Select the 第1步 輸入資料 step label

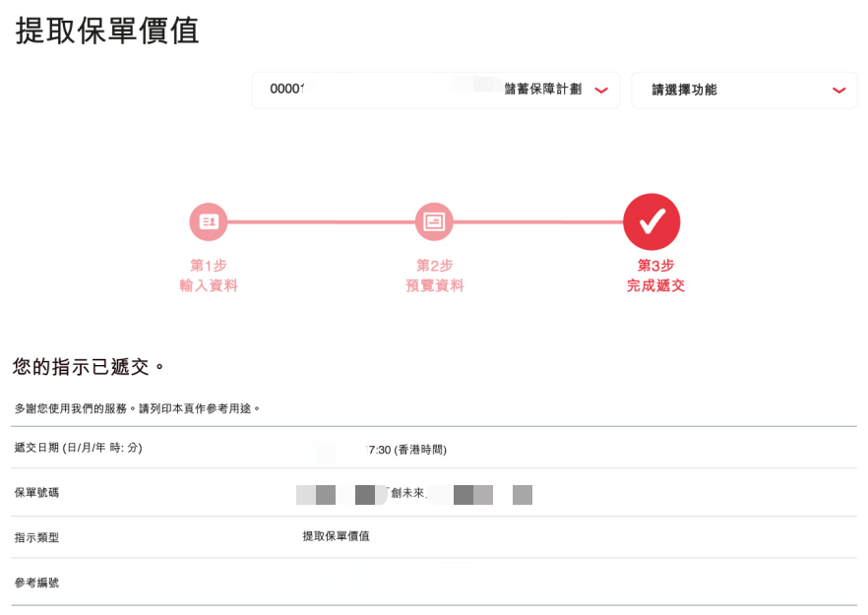tap(208, 276)
